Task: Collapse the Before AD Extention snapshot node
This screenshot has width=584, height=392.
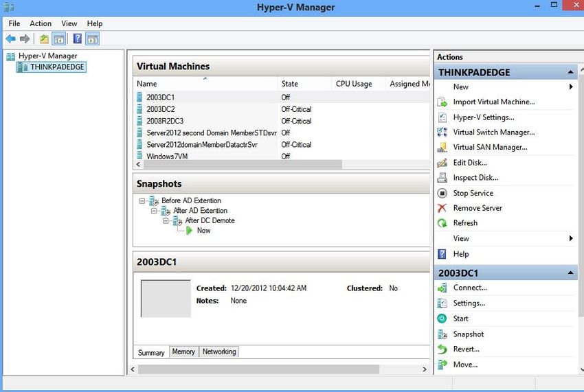Action: 142,201
